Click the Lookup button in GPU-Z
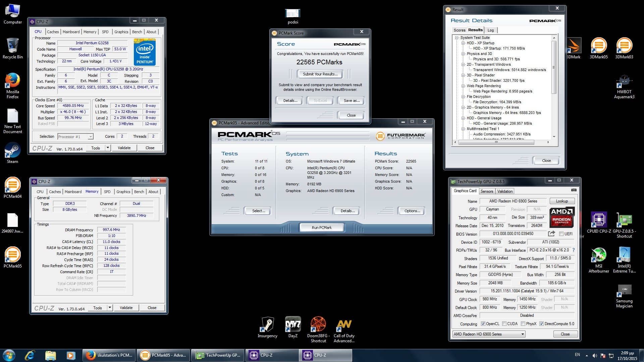Viewport: 644px width, 362px height. 562,201
